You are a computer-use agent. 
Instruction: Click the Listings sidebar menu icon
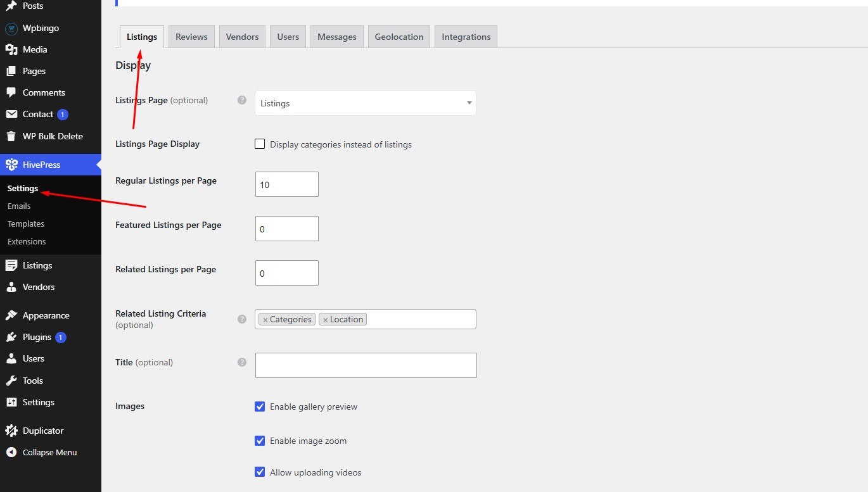11,265
